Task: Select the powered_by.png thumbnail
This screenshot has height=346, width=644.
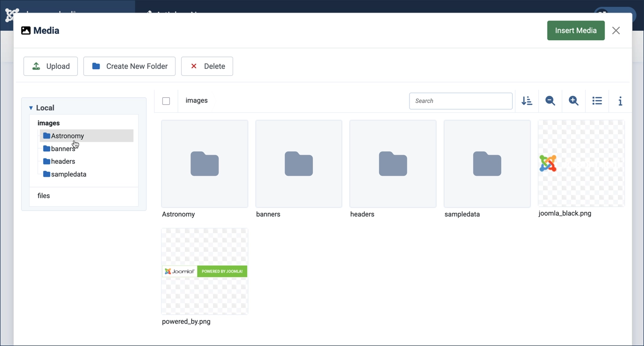Action: click(205, 271)
